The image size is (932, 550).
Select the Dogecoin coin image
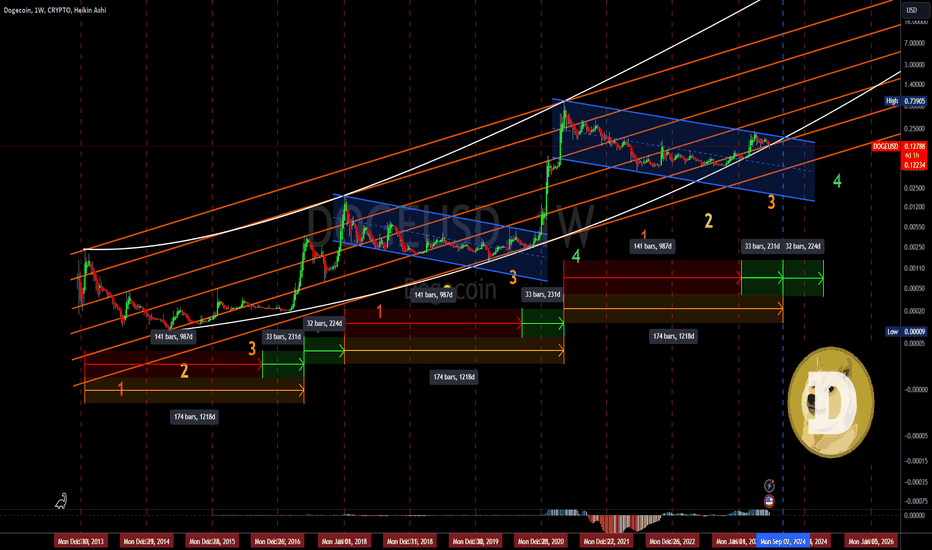pos(830,402)
